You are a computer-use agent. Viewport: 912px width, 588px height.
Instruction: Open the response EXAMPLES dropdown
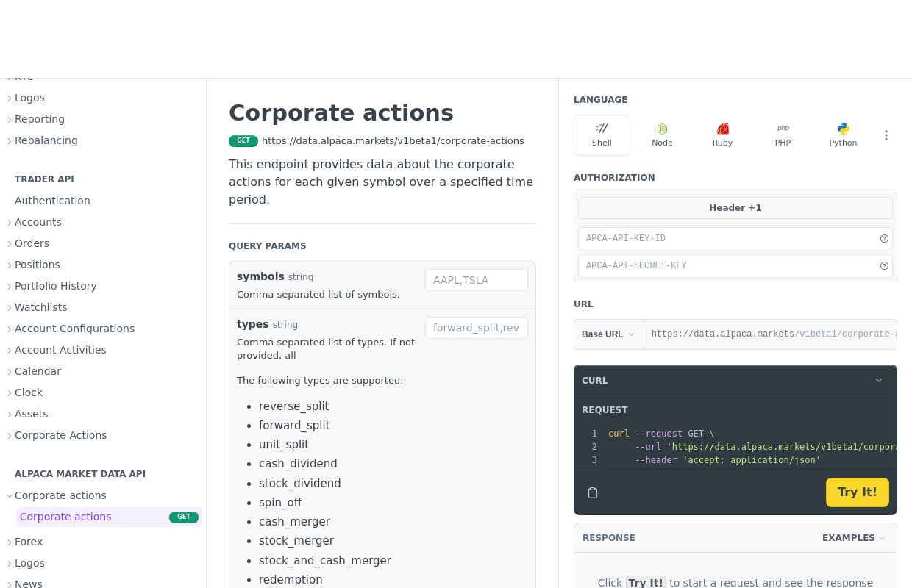click(853, 538)
